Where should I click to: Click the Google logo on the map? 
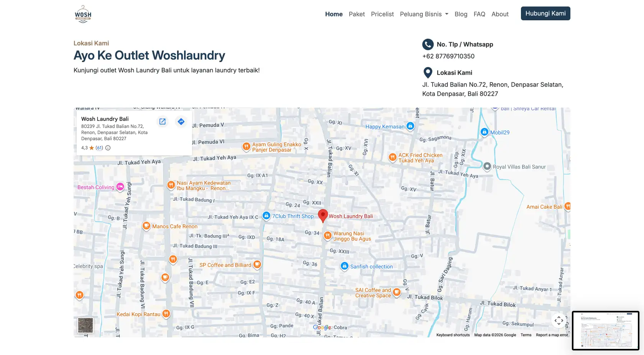coord(322,327)
